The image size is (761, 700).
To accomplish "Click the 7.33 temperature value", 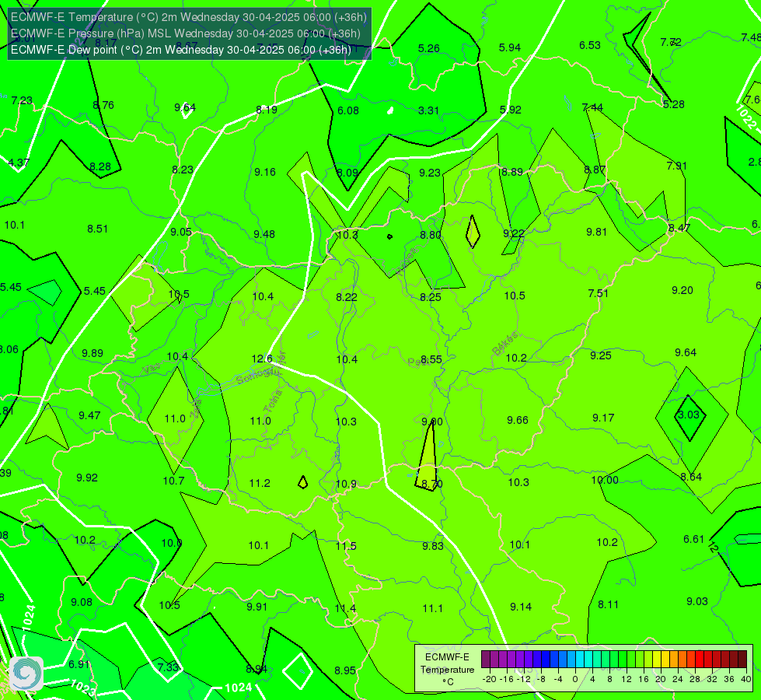I will [x=169, y=667].
